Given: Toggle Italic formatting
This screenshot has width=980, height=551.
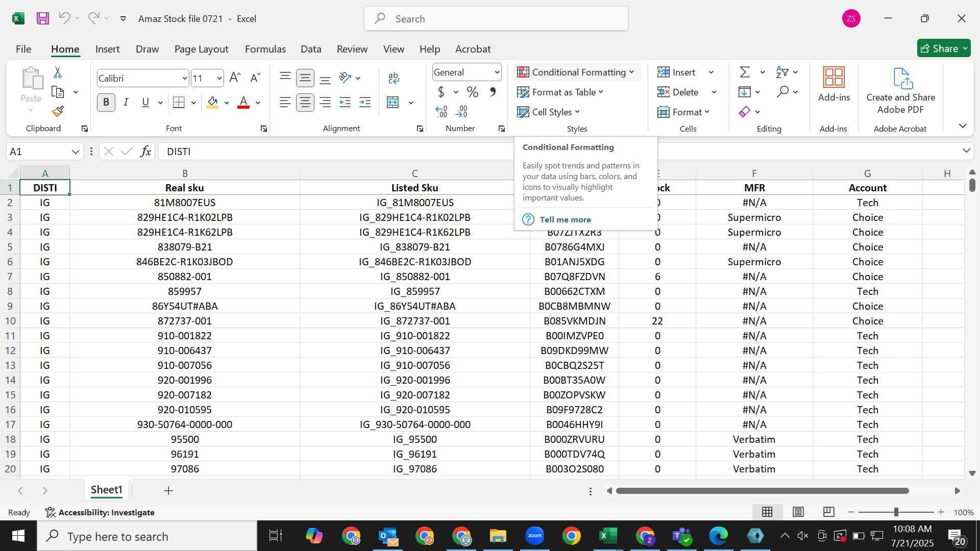Looking at the screenshot, I should [126, 103].
